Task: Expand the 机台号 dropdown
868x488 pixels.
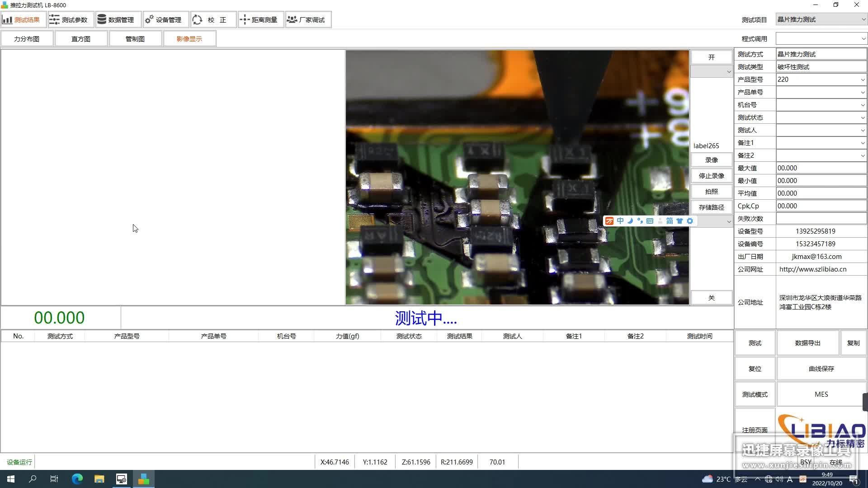Action: point(863,105)
